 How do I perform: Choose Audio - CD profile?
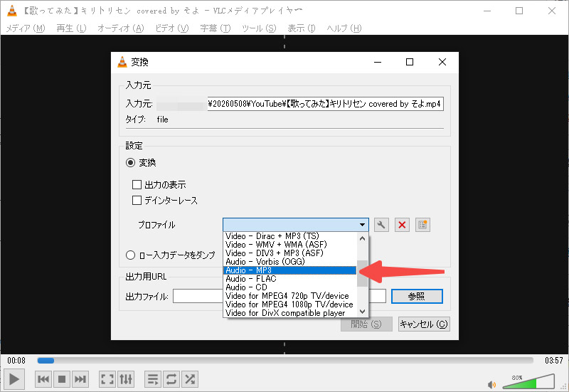[289, 287]
